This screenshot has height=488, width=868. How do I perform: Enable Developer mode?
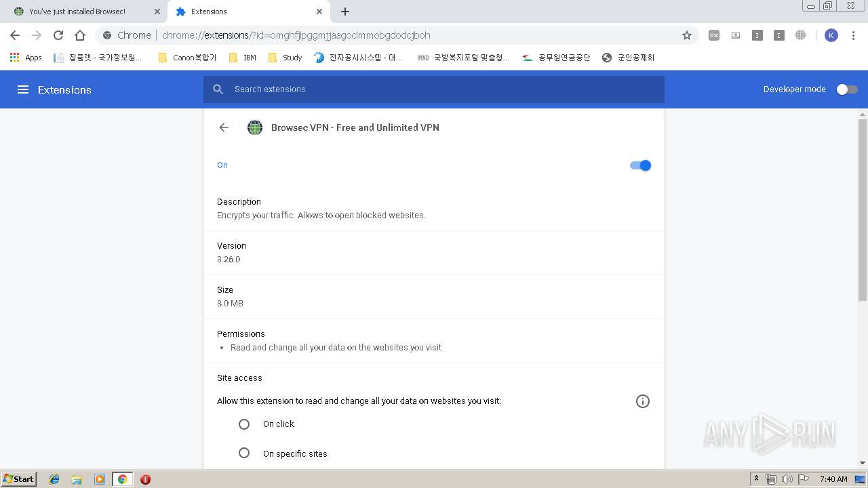click(846, 89)
